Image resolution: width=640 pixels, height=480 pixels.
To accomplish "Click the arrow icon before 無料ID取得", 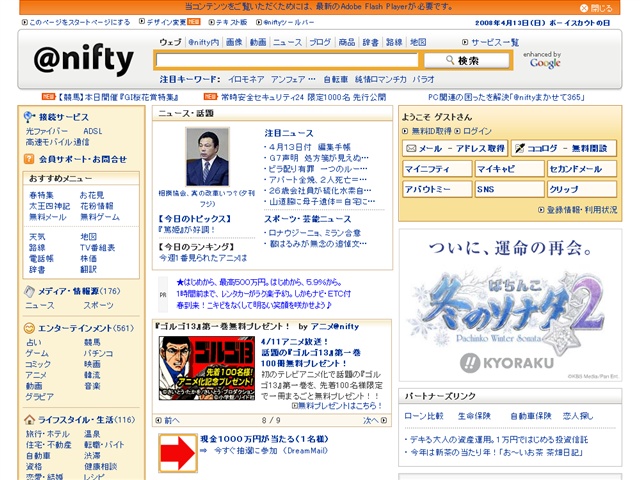I will tap(404, 131).
